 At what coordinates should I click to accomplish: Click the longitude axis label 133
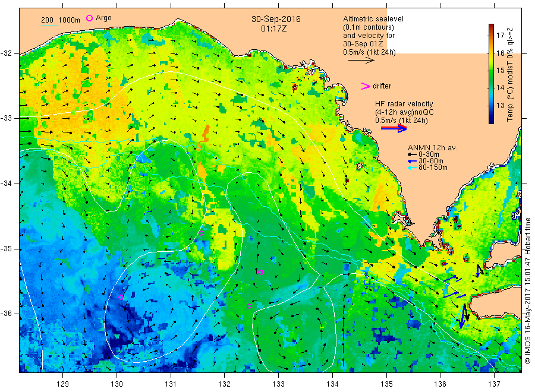pyautogui.click(x=278, y=384)
